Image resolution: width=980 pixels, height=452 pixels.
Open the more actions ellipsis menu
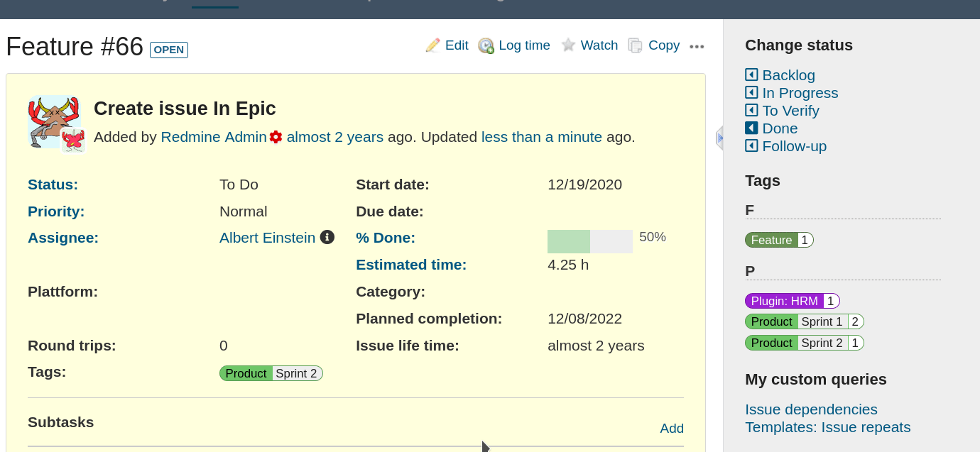tap(697, 45)
